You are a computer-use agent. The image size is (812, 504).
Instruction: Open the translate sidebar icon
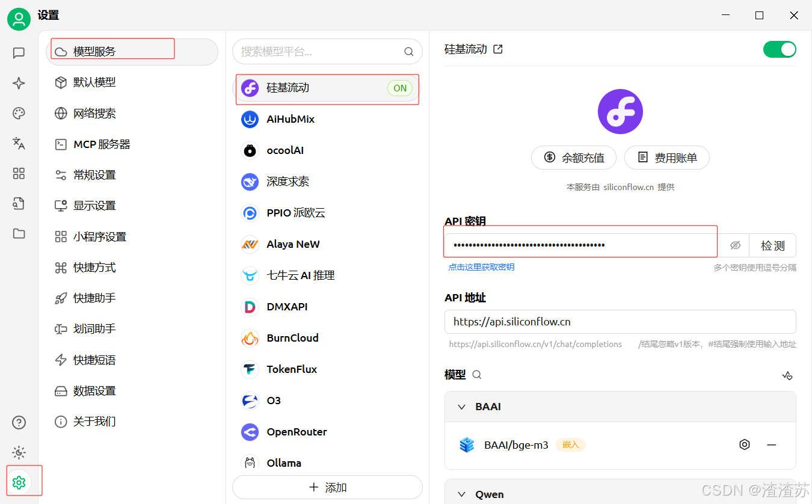pyautogui.click(x=19, y=143)
